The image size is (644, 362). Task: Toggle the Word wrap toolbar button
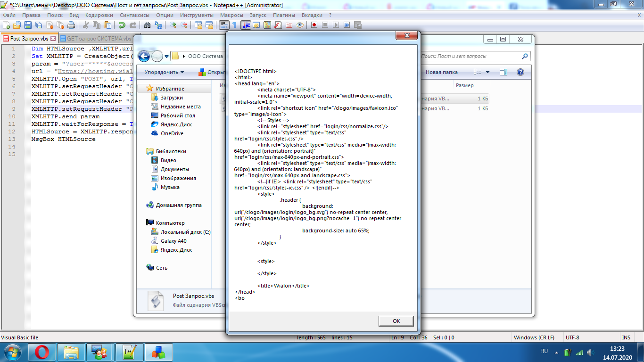pos(224,25)
